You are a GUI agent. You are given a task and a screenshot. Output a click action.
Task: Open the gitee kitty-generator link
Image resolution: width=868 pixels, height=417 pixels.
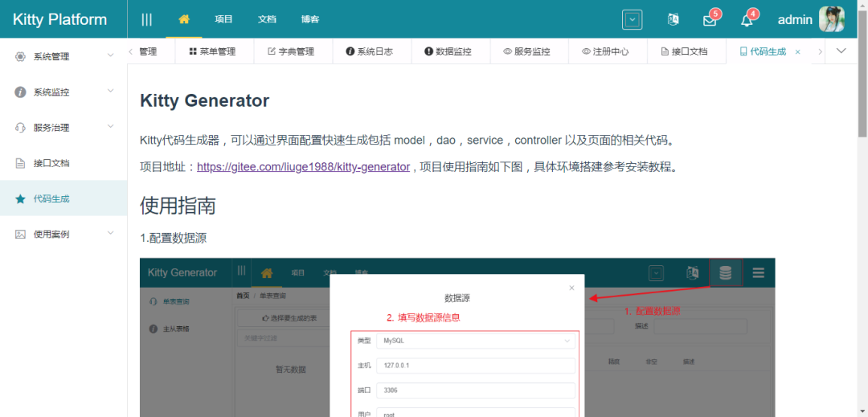pyautogui.click(x=303, y=166)
